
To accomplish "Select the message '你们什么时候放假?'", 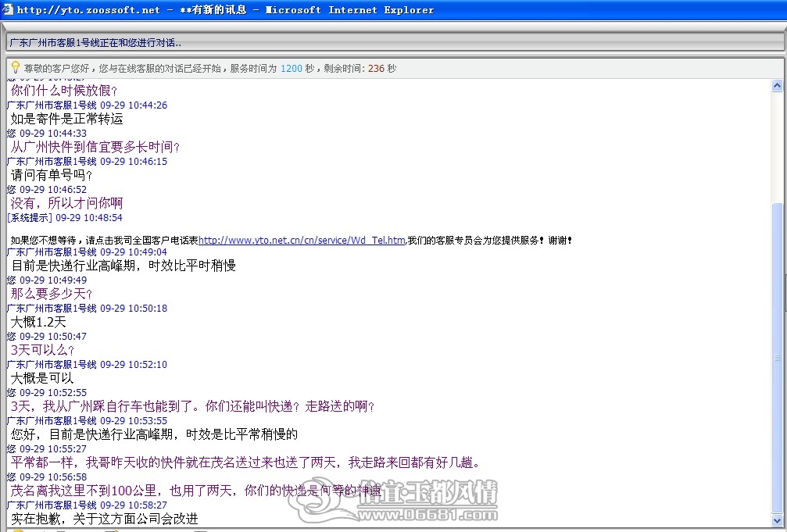I will [64, 91].
